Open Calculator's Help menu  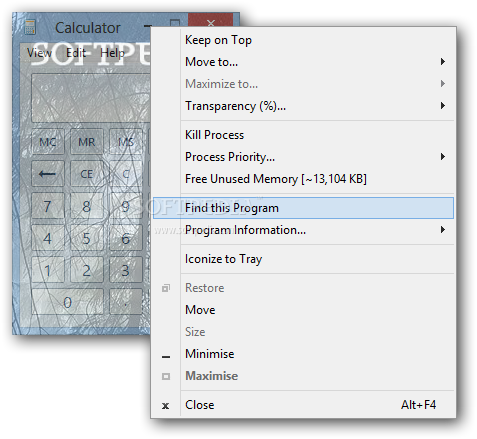[112, 53]
